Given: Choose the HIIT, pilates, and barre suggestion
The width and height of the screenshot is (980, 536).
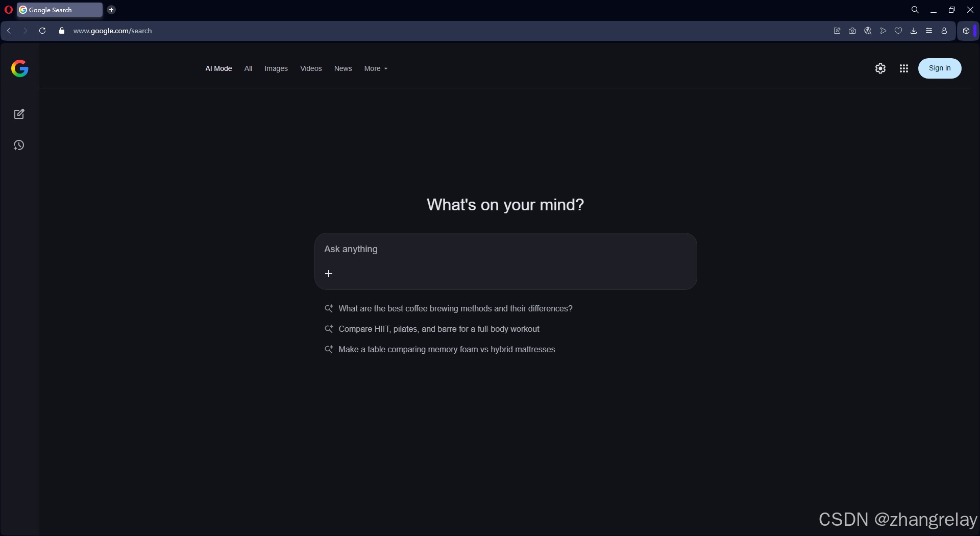Looking at the screenshot, I should click(439, 329).
